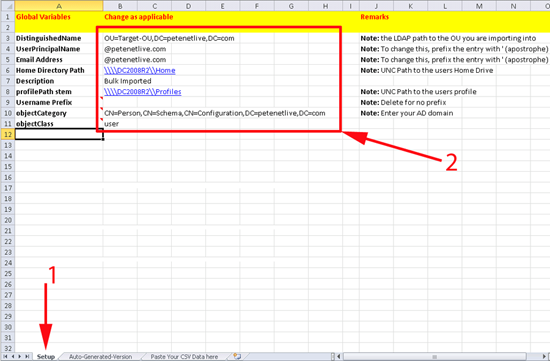Open the Auto-Generated-Version sheet tab
550x361 pixels.
click(100, 356)
